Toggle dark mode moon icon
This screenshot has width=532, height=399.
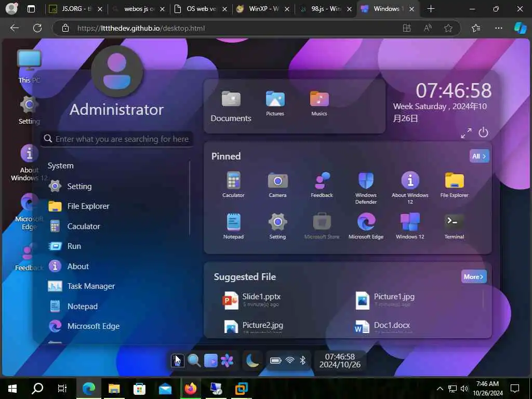click(x=252, y=361)
